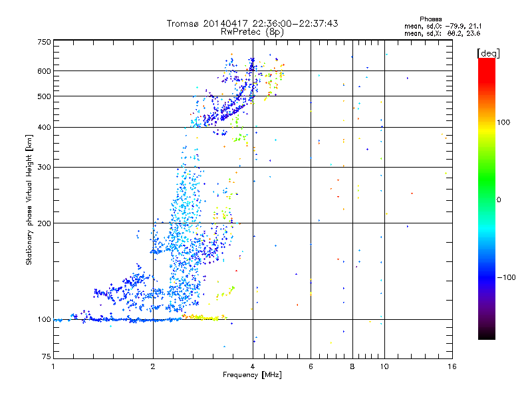
Task: Click the 'Phases' header label
Action: (430, 19)
